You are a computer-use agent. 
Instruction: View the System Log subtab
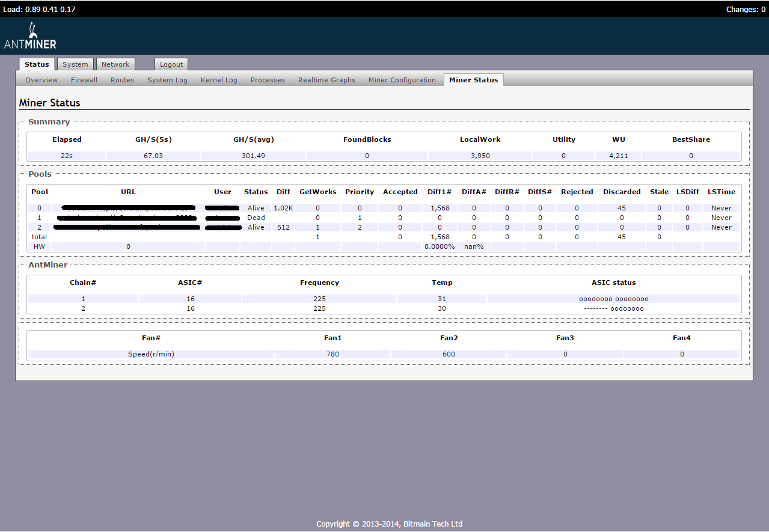pyautogui.click(x=167, y=80)
